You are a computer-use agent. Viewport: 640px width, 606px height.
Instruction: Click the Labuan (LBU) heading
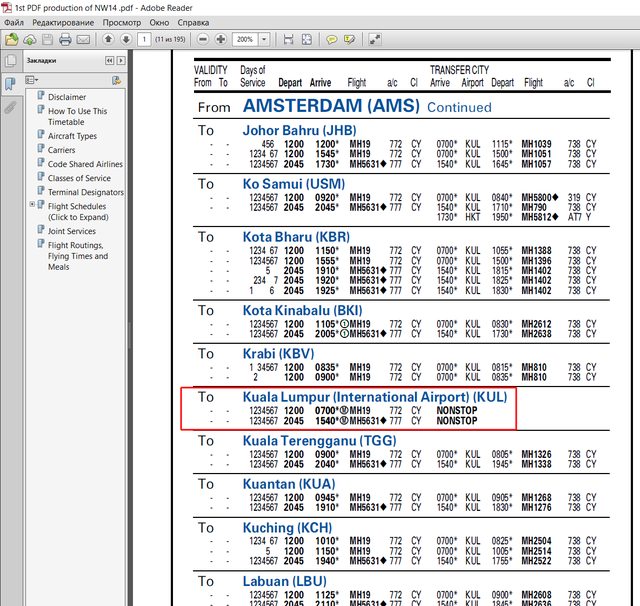pyautogui.click(x=284, y=581)
